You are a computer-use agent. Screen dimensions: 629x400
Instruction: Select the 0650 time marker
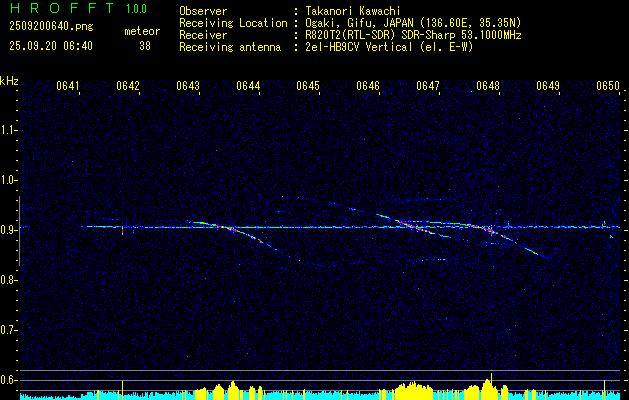[608, 87]
